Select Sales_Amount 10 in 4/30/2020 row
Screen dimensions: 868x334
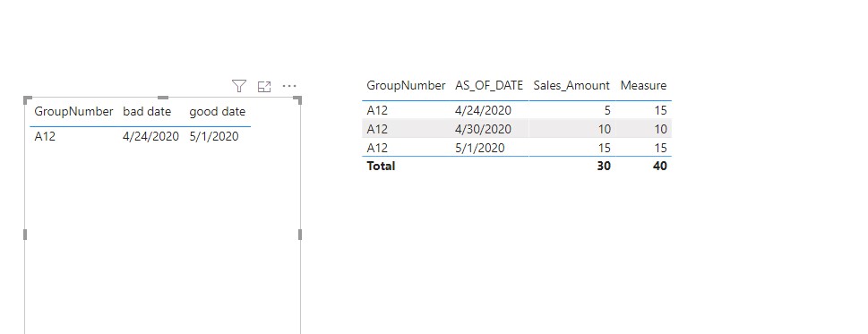604,130
